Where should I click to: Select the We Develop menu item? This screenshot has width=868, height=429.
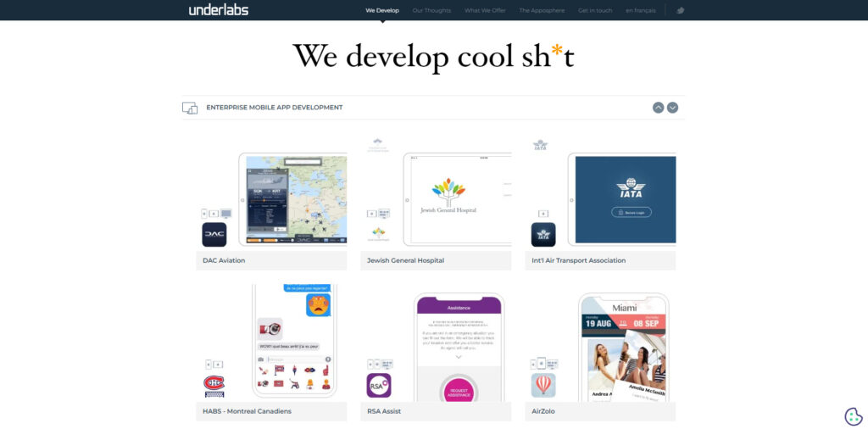click(382, 10)
